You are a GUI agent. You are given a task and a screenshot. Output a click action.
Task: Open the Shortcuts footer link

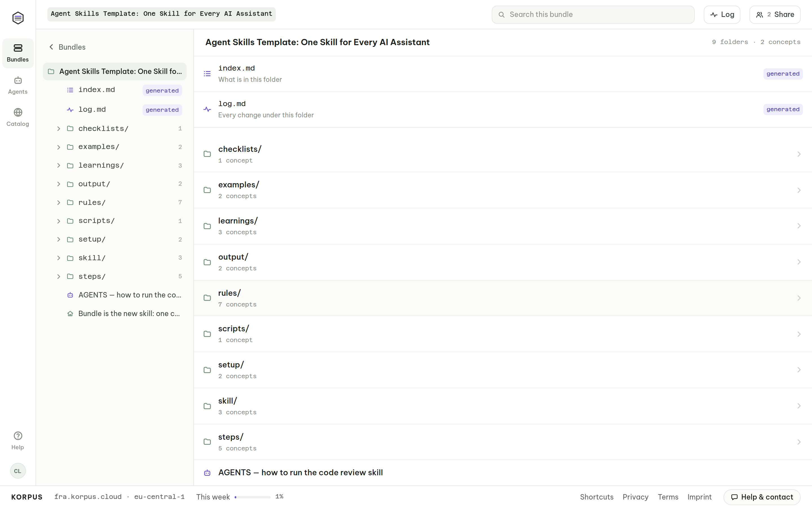click(597, 497)
